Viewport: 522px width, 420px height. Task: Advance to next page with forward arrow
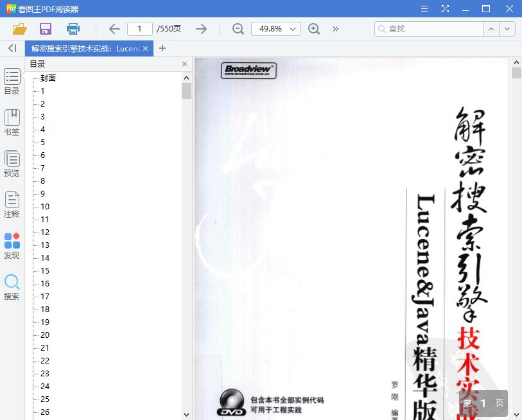201,28
